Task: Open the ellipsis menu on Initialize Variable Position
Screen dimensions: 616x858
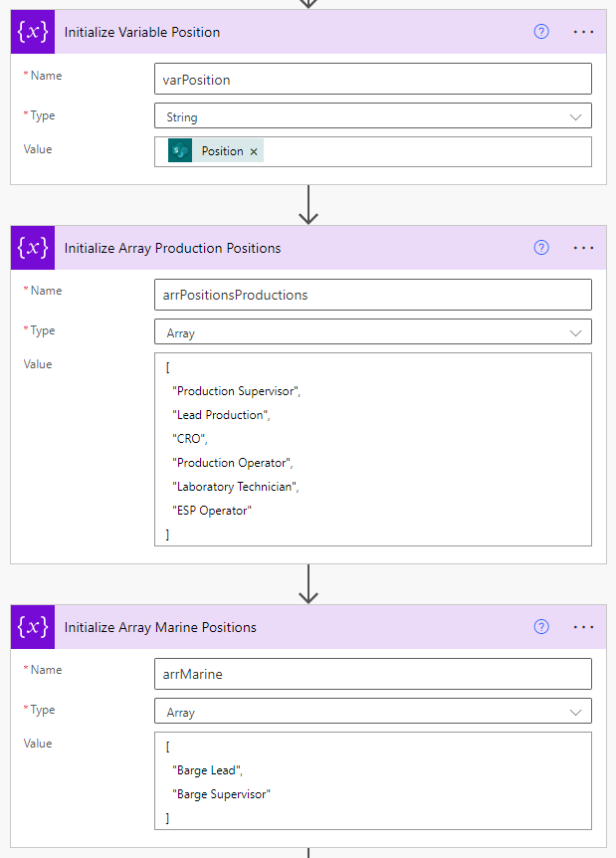Action: pos(583,31)
